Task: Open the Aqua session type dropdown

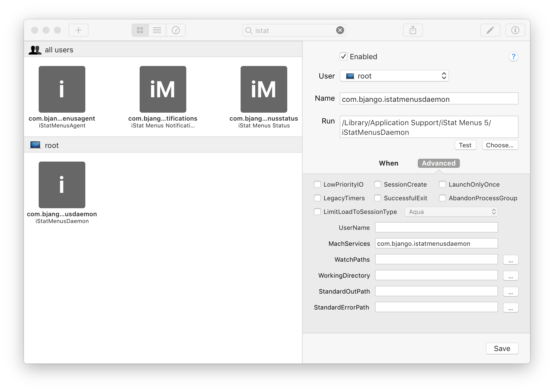Action: (x=451, y=212)
